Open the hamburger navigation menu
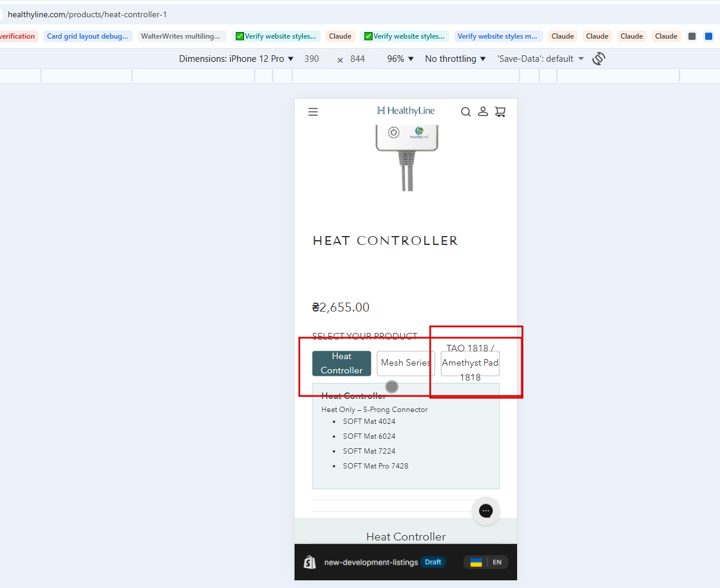 click(313, 112)
